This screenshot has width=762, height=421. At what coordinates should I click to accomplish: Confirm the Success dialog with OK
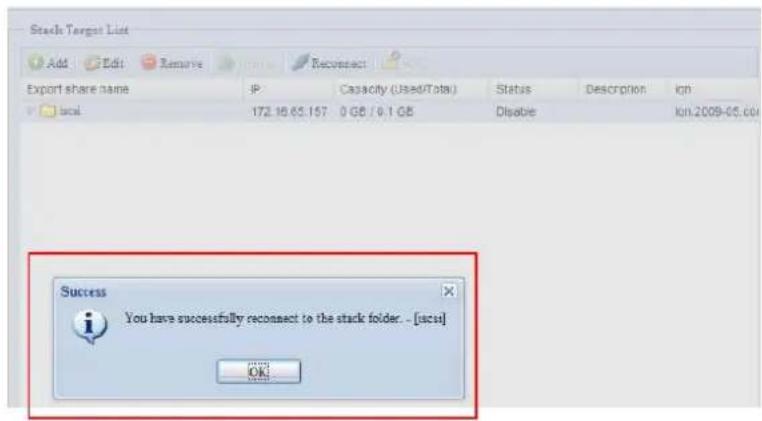pyautogui.click(x=259, y=372)
